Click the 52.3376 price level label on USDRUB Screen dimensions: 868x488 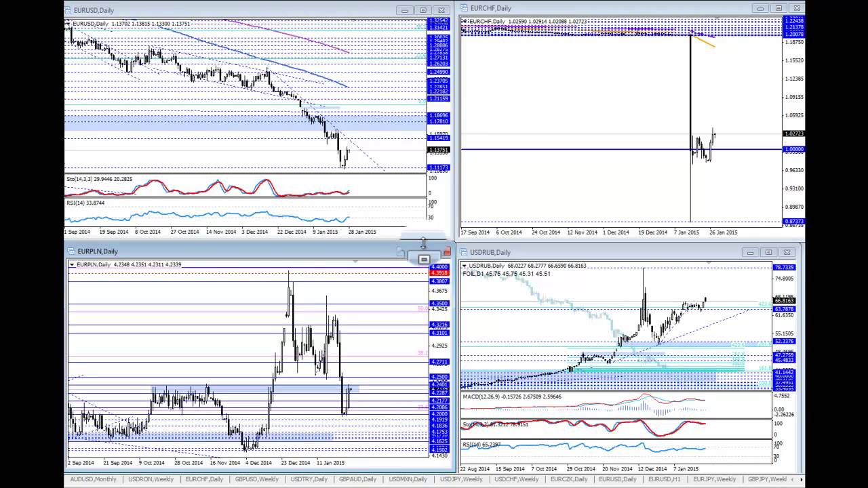click(x=784, y=342)
